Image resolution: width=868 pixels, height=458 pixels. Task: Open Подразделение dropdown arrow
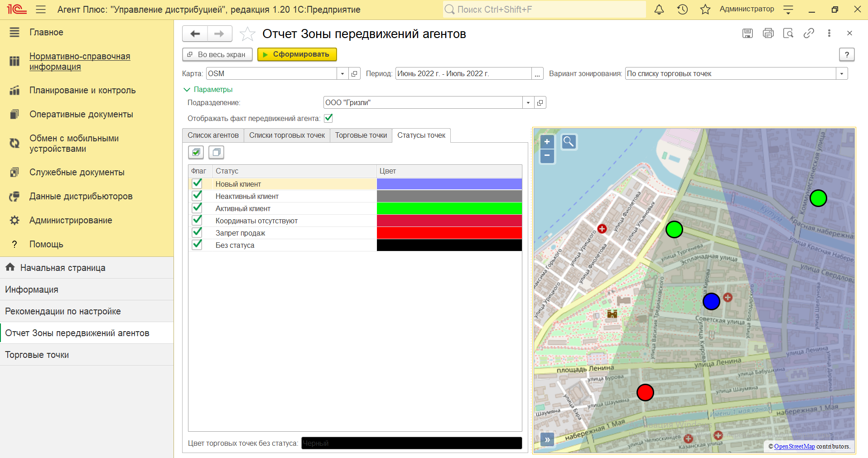pos(528,102)
